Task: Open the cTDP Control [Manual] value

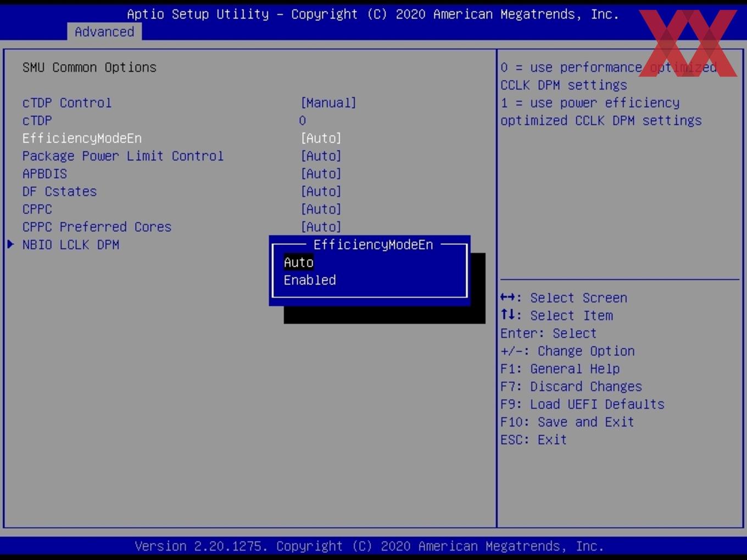Action: [x=328, y=103]
